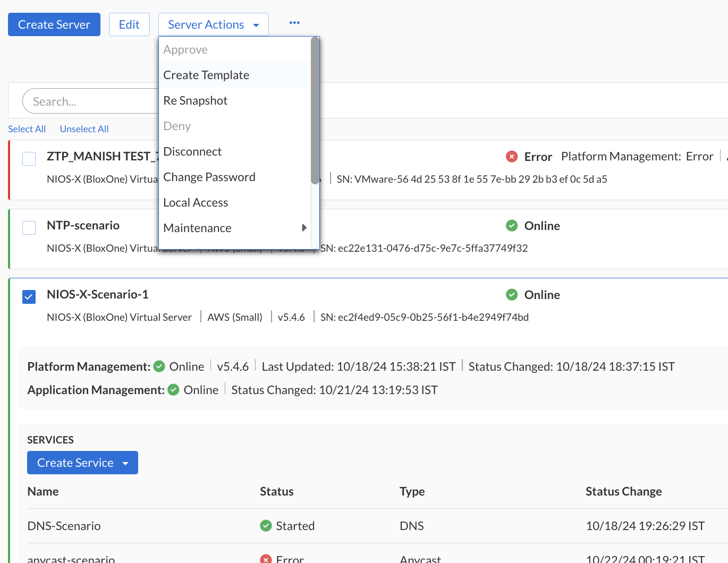Choose Disconnect from the actions menu
This screenshot has height=563, width=728.
pos(192,151)
